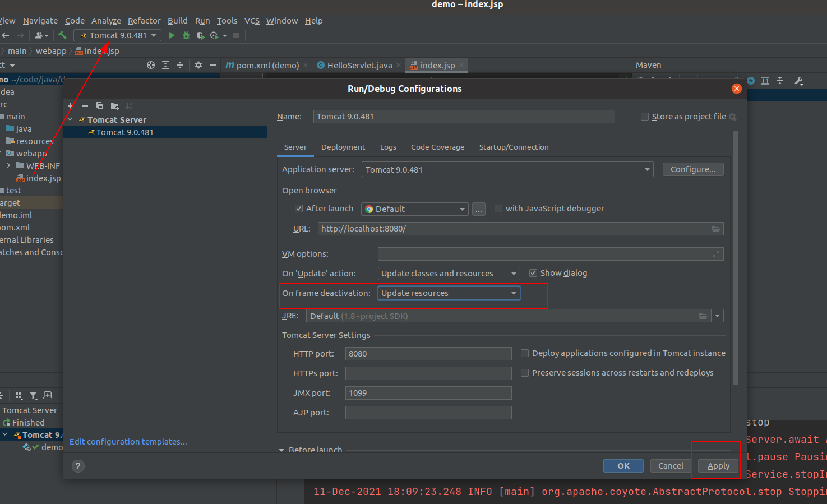Screen dimensions: 827x504
Task: Open the Default browser dropdown
Action: 415,209
